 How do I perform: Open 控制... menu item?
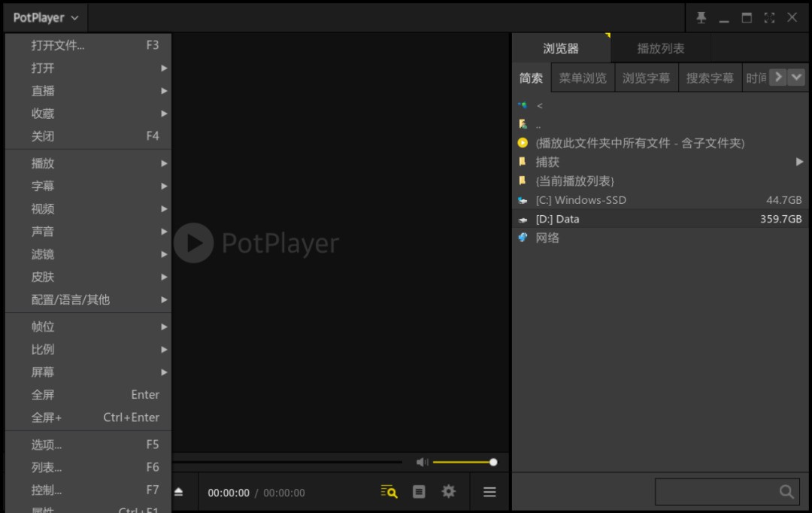click(x=89, y=490)
